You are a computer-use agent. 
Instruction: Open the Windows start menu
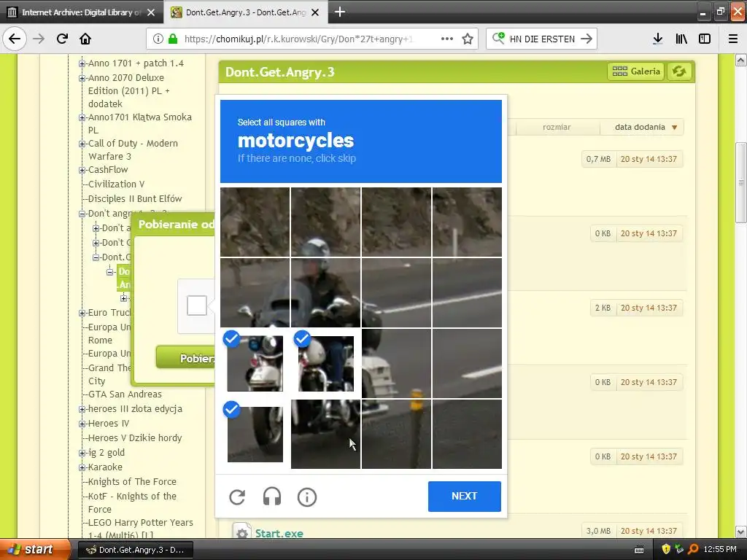[34, 550]
